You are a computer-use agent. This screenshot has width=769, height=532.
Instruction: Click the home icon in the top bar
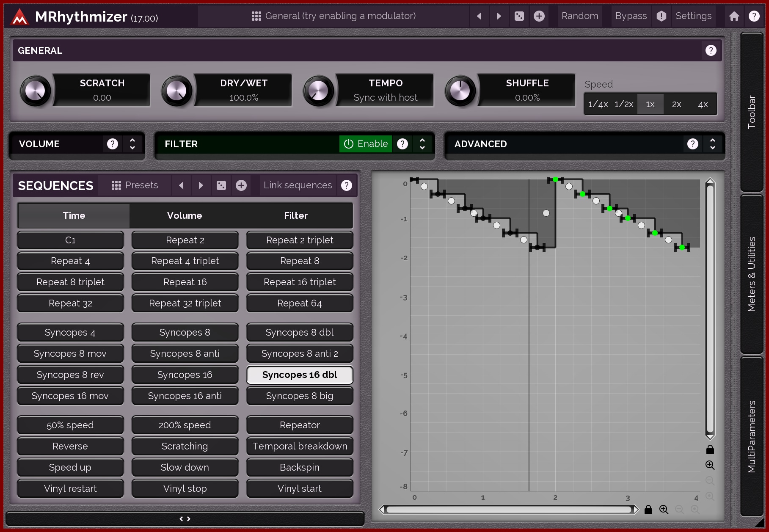(x=734, y=16)
